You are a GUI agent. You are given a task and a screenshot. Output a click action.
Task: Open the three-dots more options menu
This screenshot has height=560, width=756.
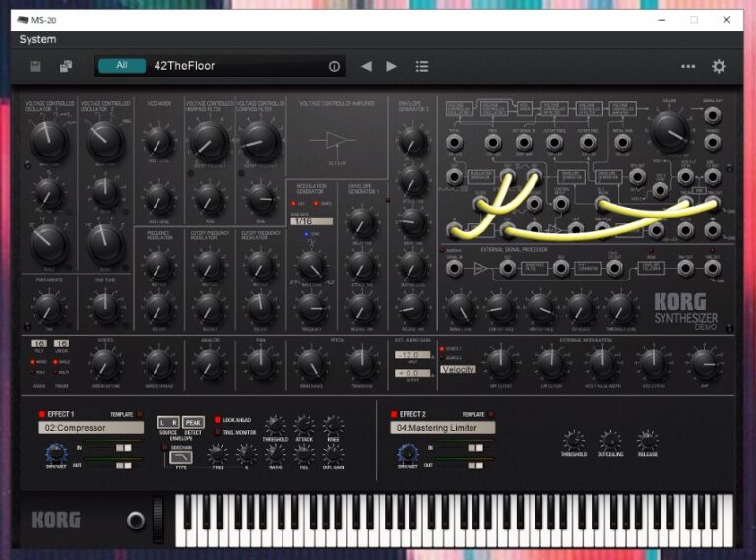pyautogui.click(x=688, y=67)
